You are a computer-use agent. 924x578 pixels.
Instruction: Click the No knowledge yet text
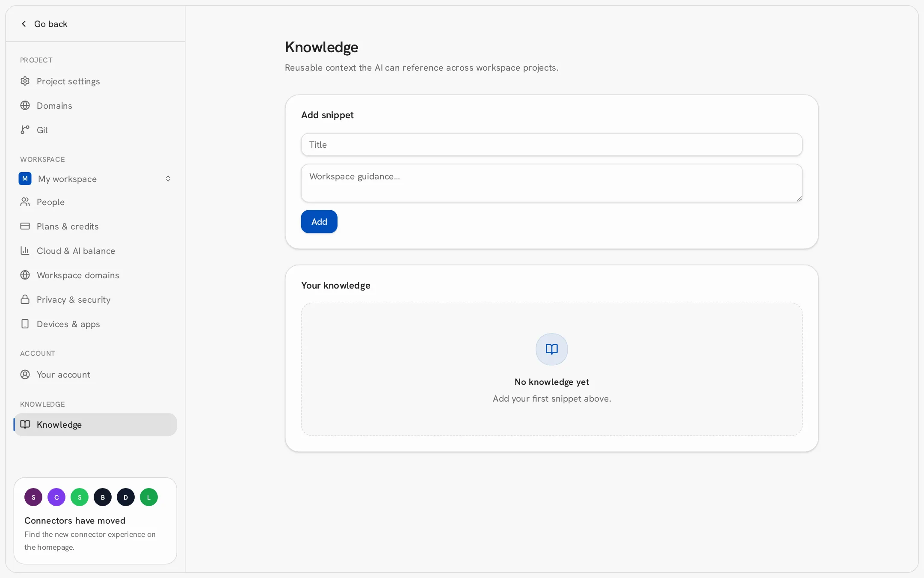coord(552,381)
